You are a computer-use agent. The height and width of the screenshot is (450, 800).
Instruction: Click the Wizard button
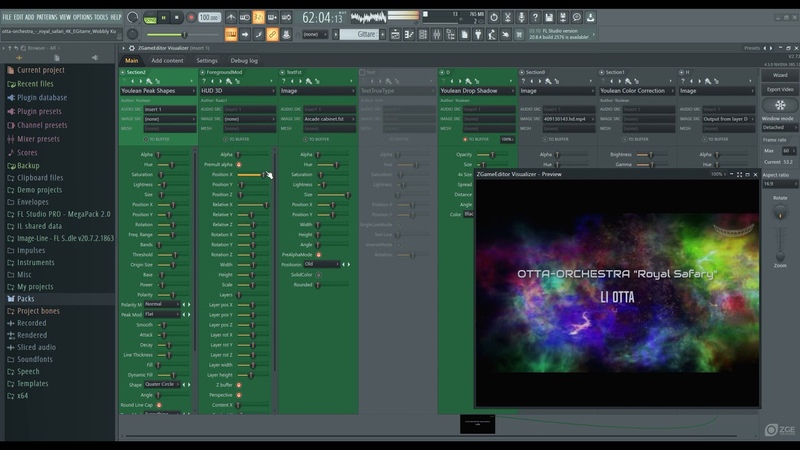click(x=780, y=75)
